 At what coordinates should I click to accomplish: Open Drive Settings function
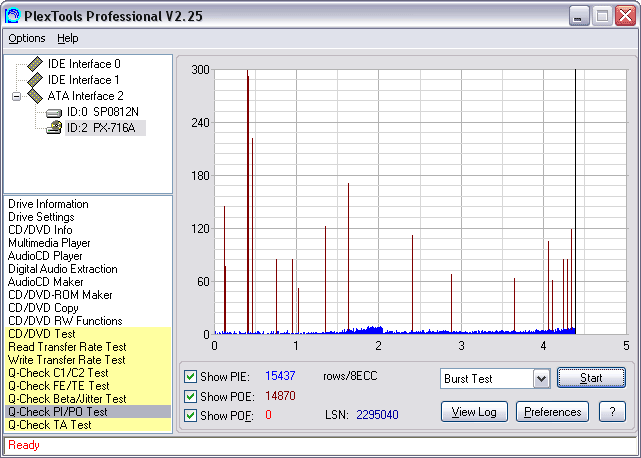[x=41, y=217]
